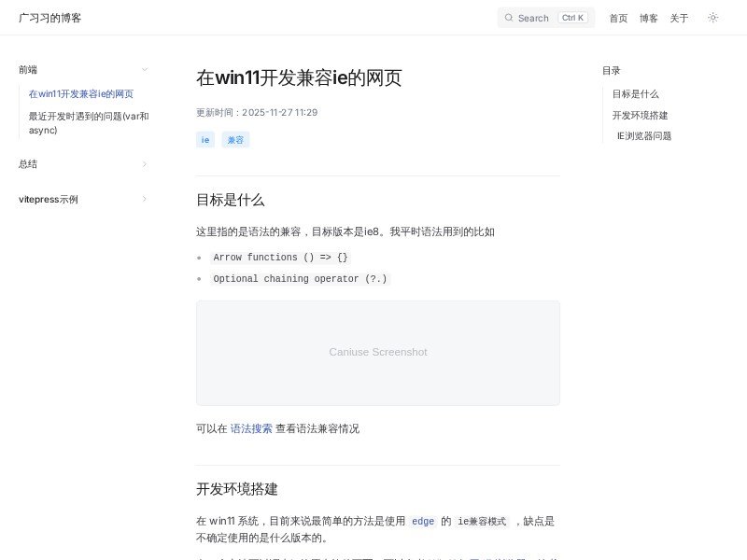Jump to IE浏览器问题 in the outline
The image size is (747, 560).
pyautogui.click(x=643, y=136)
